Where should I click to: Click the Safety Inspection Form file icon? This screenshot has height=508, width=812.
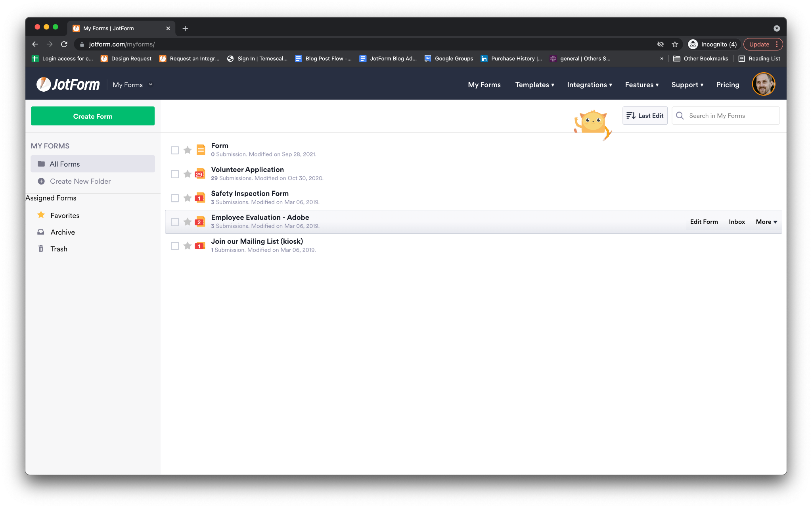point(200,198)
